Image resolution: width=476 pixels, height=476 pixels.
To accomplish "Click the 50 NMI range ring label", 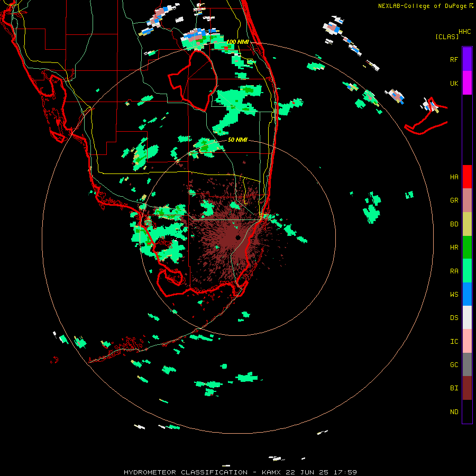I will point(237,140).
